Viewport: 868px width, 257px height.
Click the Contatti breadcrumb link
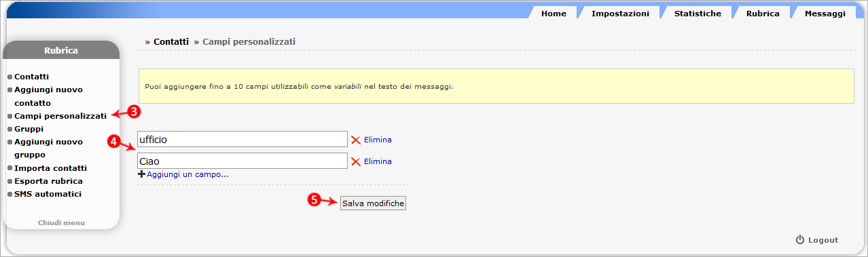171,41
